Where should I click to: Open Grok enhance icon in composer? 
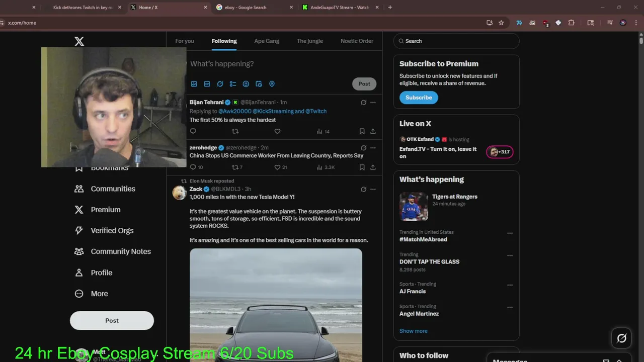point(220,84)
